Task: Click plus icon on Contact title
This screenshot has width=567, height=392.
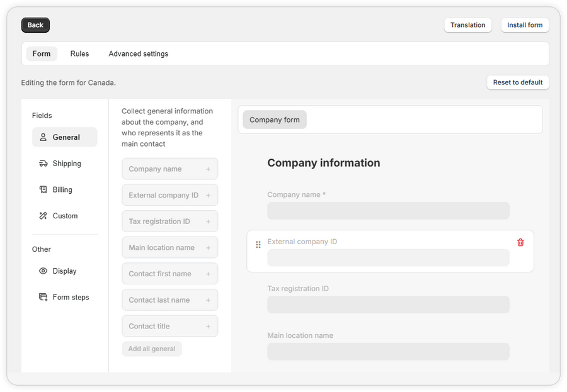Action: 209,326
